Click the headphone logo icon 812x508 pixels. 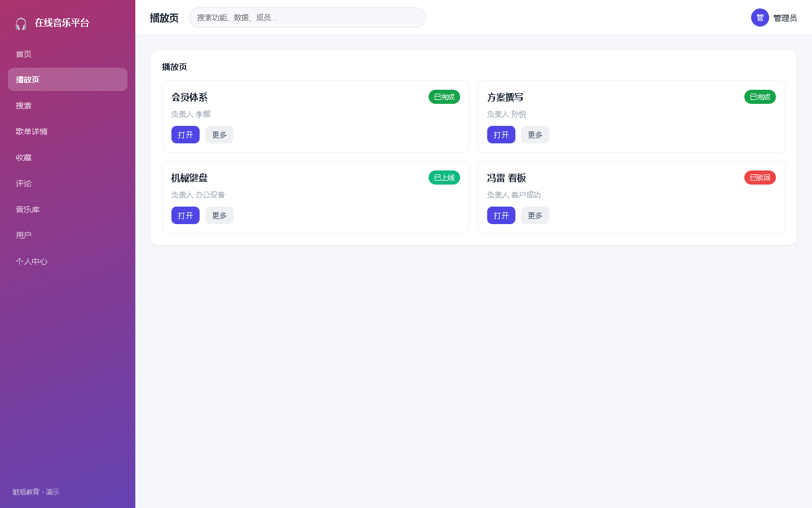(x=21, y=23)
